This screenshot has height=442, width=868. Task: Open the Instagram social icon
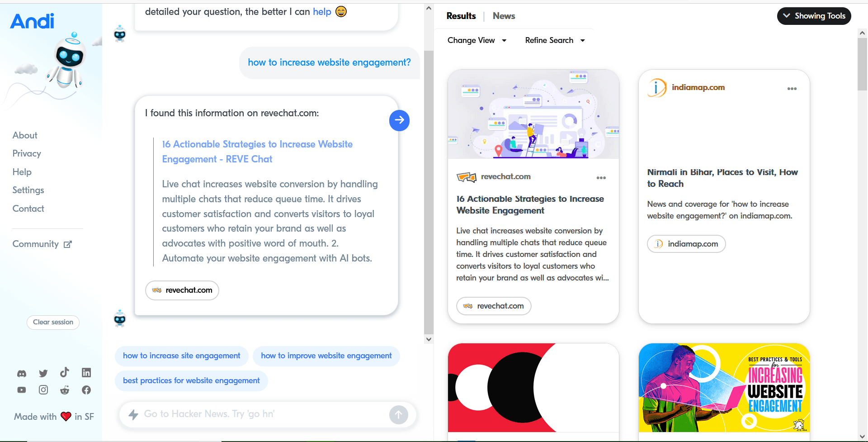tap(43, 390)
